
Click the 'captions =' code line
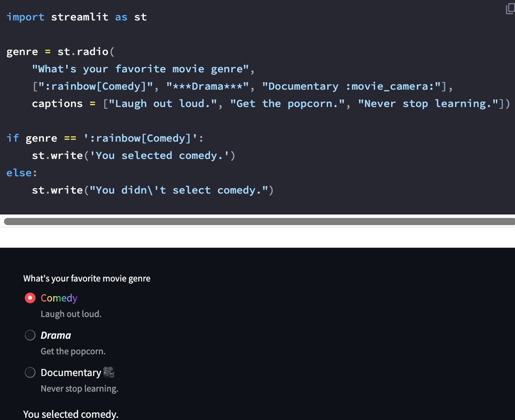point(271,103)
